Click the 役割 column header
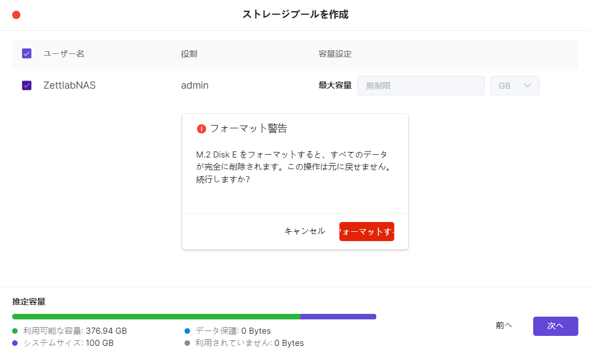The height and width of the screenshot is (364, 591). tap(189, 54)
